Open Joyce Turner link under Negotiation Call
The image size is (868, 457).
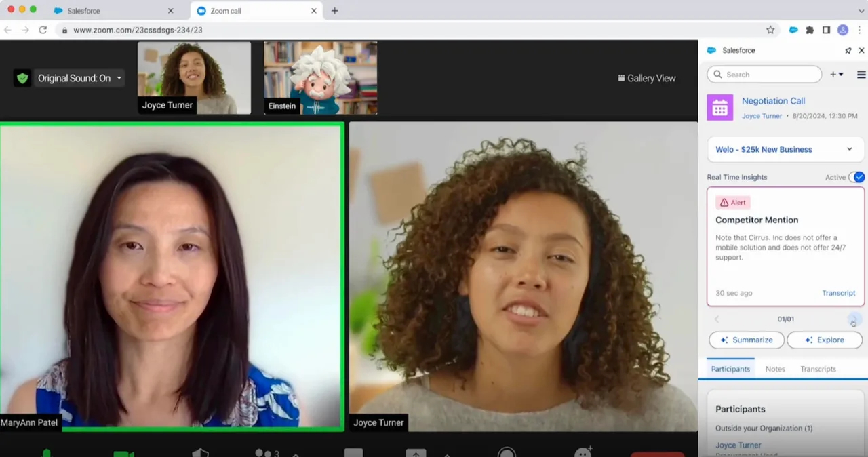pyautogui.click(x=762, y=116)
